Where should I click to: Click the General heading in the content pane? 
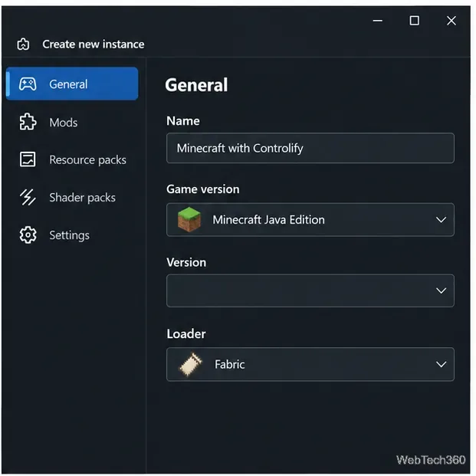(x=196, y=84)
